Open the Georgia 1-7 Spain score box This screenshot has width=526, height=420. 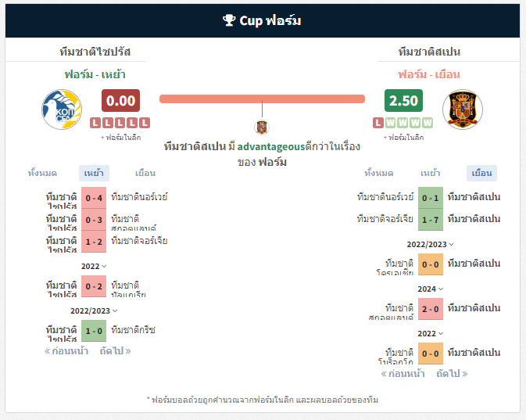coord(431,220)
